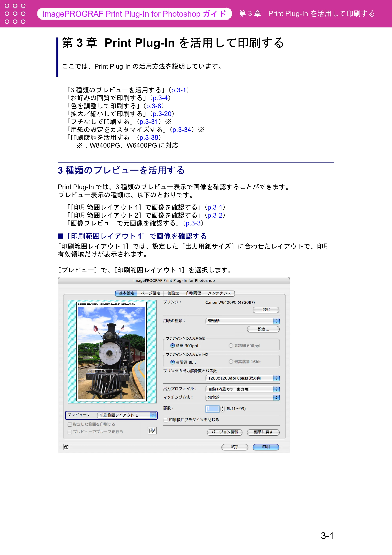392x555 pixels.
Task: Toggle プレビューでプルーフを行う checkbox
Action: [70, 432]
